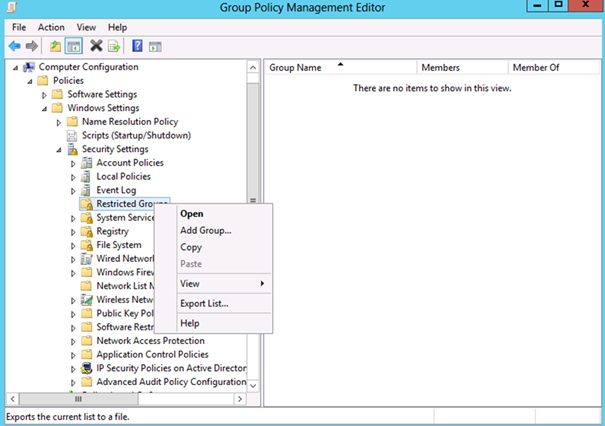This screenshot has height=426, width=605.
Task: Expand the Account Policies node
Action: click(x=73, y=164)
